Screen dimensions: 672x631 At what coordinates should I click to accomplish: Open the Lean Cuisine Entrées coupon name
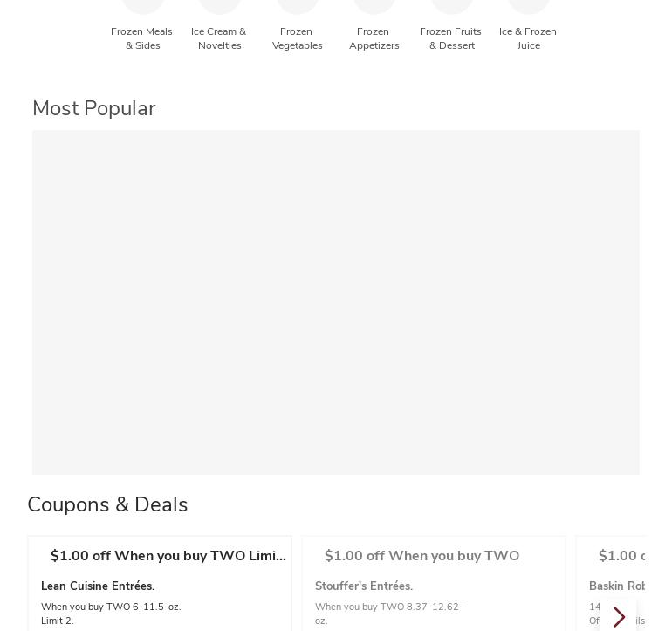[x=98, y=586]
